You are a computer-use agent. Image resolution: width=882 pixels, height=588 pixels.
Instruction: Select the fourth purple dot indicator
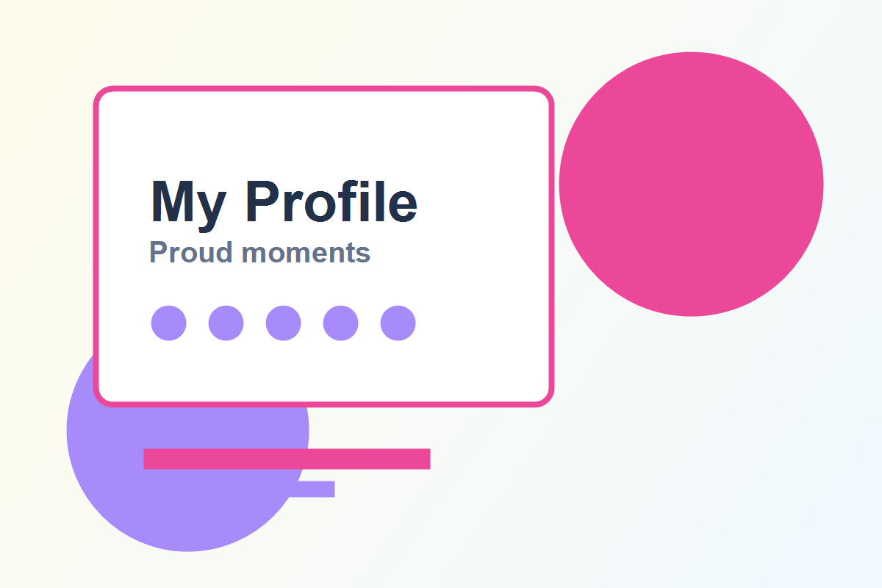click(340, 323)
